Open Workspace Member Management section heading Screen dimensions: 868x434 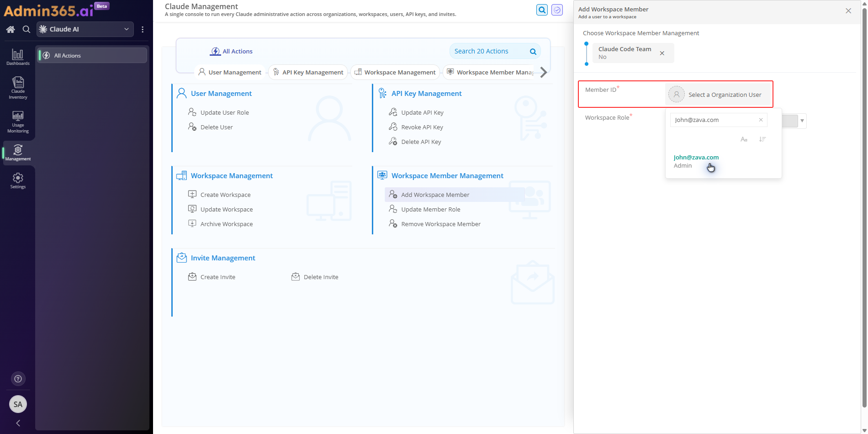point(447,175)
